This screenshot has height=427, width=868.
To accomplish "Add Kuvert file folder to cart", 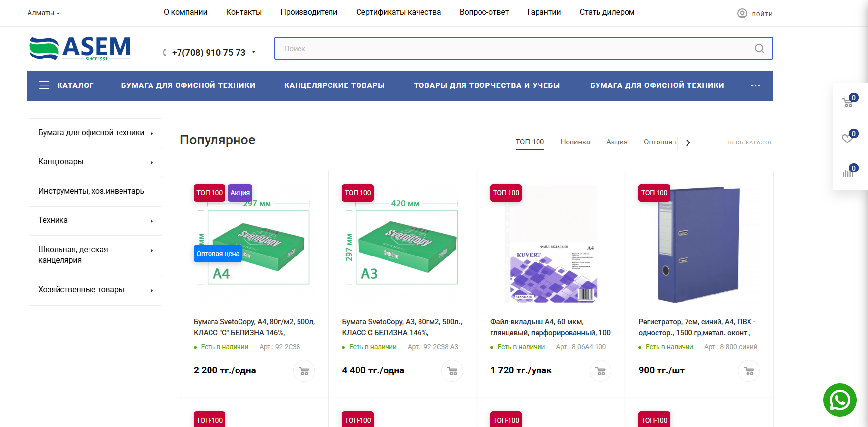I will (600, 371).
